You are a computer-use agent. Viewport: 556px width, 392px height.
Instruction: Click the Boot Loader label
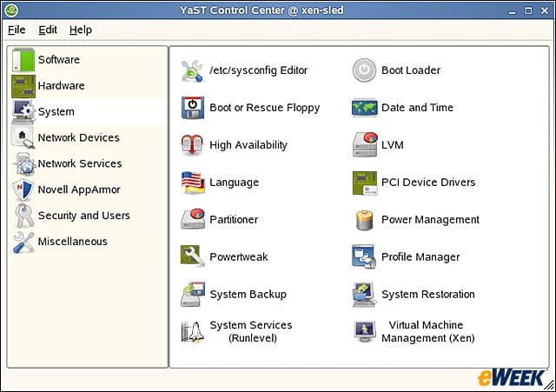click(411, 70)
